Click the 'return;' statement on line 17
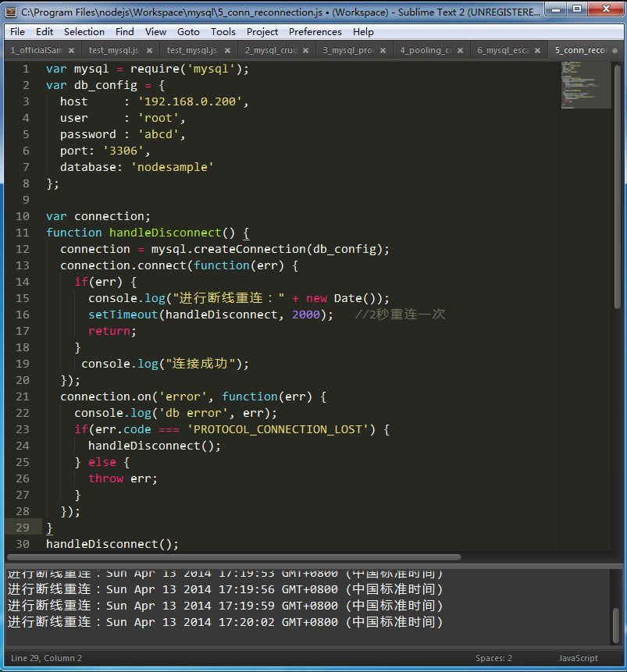Image resolution: width=627 pixels, height=672 pixels. 112,331
